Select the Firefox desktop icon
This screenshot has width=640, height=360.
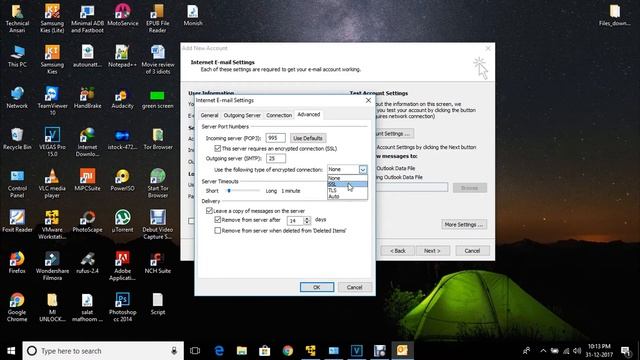pyautogui.click(x=17, y=262)
